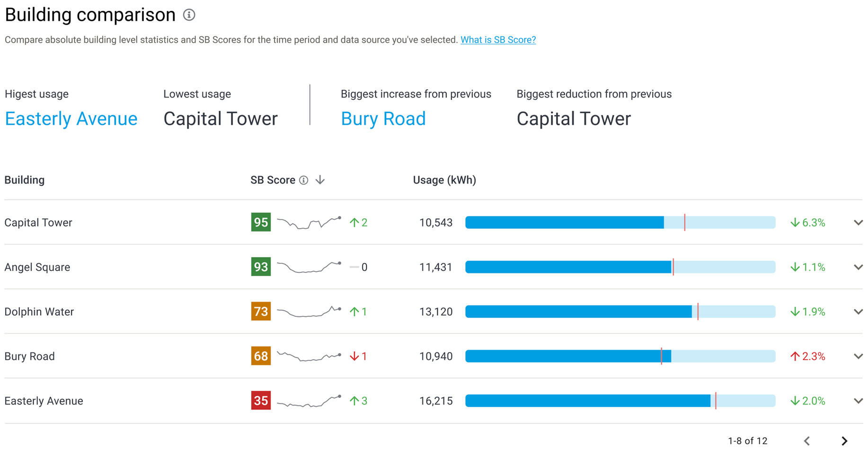The height and width of the screenshot is (458, 868).
Task: Click the '1-8 of 12' pagination text
Action: 747,441
